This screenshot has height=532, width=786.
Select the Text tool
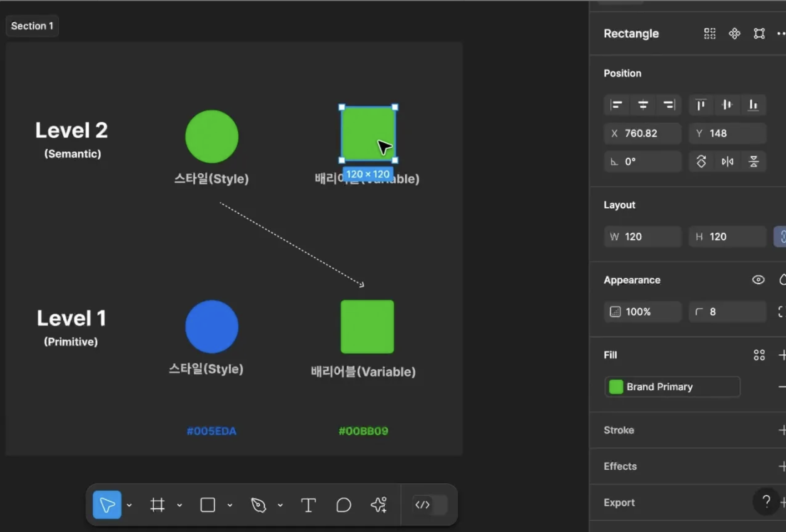(x=308, y=505)
